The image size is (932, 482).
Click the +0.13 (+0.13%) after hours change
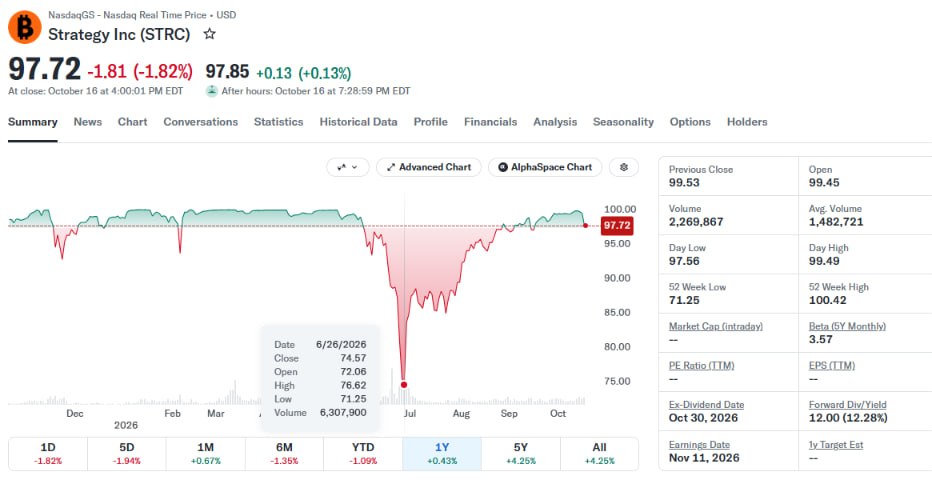point(304,73)
